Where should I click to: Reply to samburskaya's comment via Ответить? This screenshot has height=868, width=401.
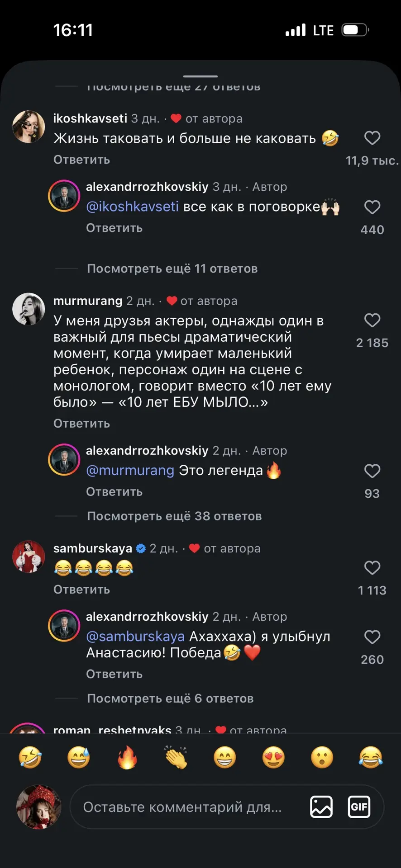(81, 590)
